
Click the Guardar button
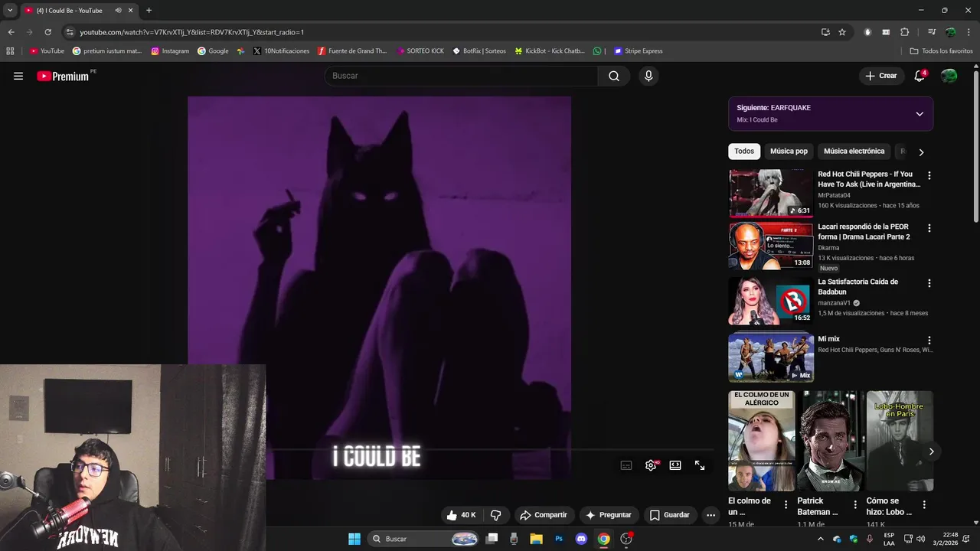(x=670, y=515)
